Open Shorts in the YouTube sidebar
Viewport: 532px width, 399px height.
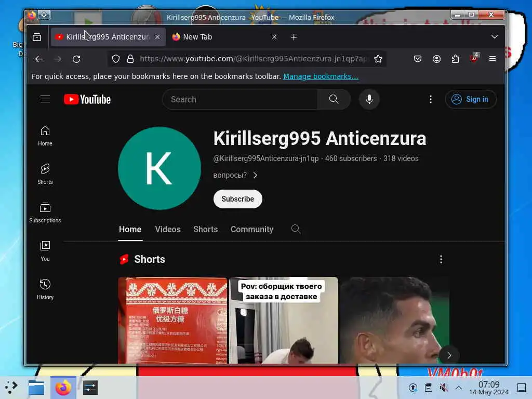[45, 174]
